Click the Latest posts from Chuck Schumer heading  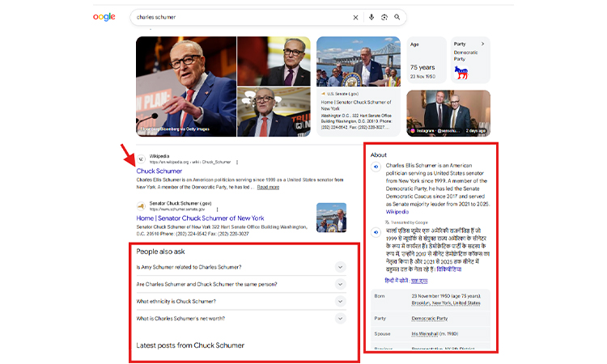coord(190,345)
